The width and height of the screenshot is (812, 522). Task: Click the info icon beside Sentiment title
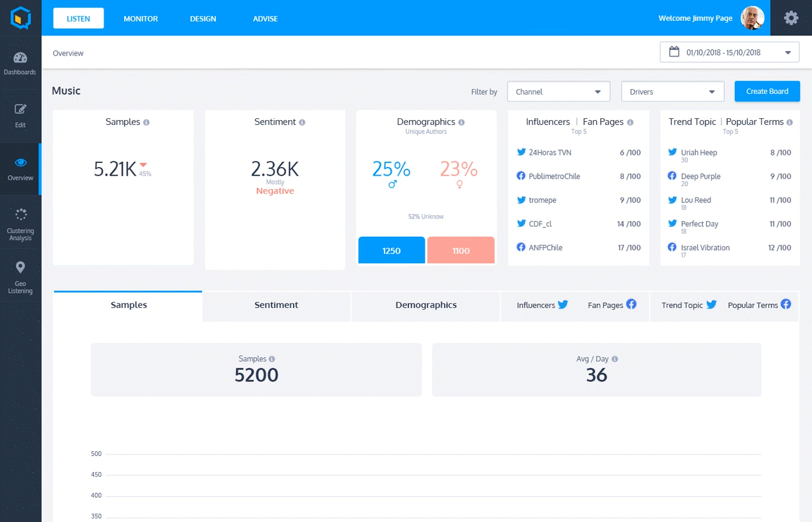tap(302, 122)
